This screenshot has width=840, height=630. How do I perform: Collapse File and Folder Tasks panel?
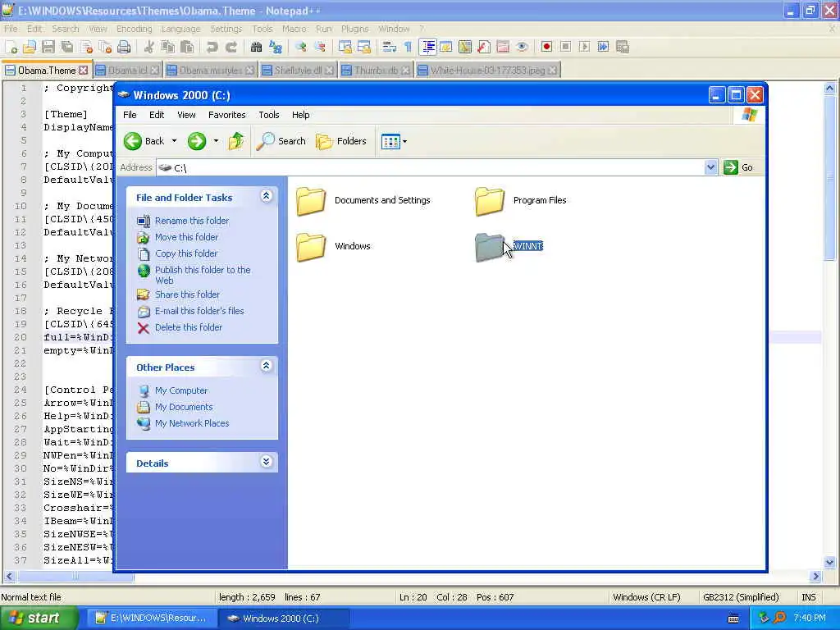coord(267,196)
